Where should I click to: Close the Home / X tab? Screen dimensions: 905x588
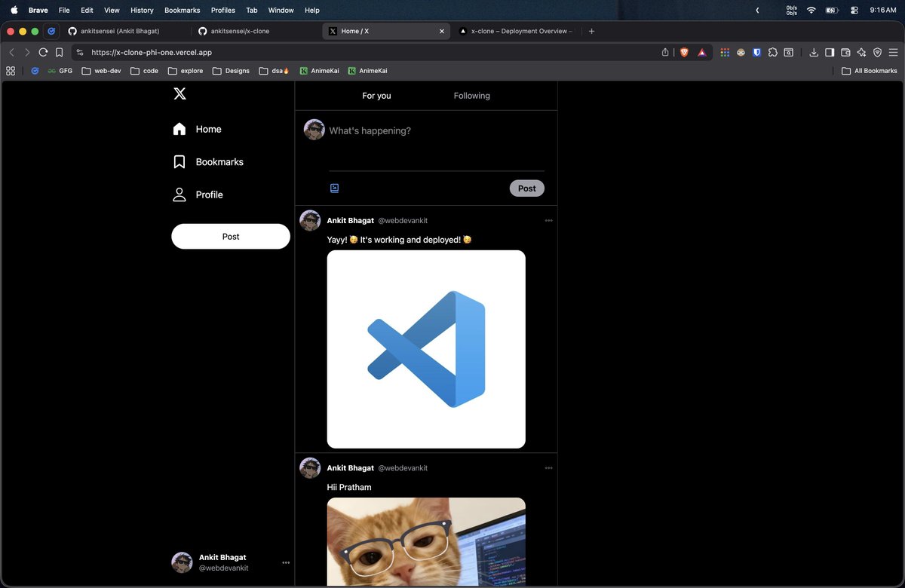442,32
